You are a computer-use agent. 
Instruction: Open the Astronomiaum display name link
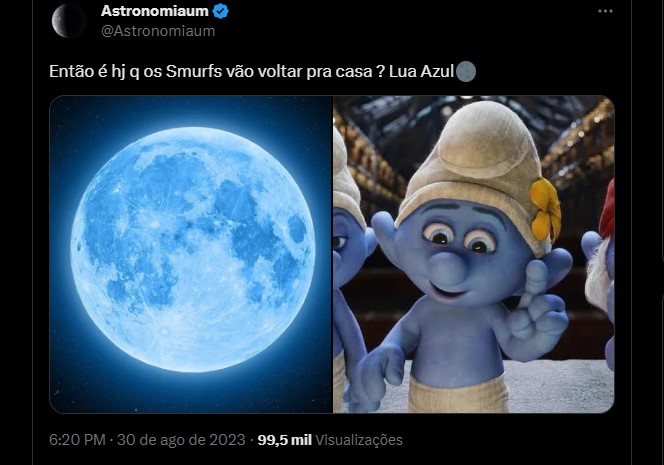[x=155, y=11]
